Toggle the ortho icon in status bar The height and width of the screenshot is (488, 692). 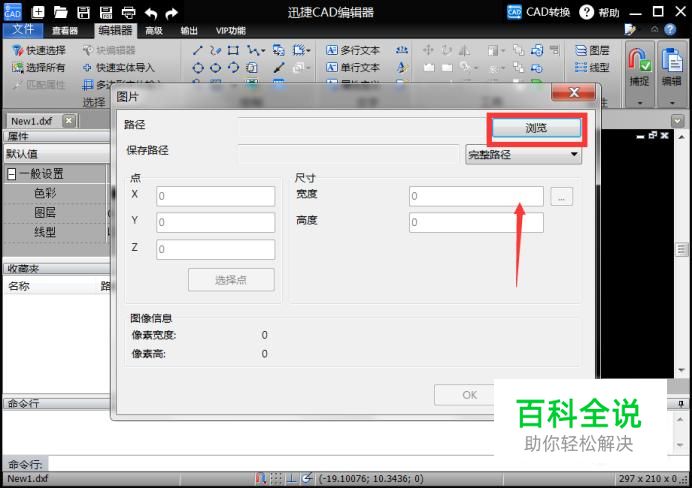tap(292, 478)
